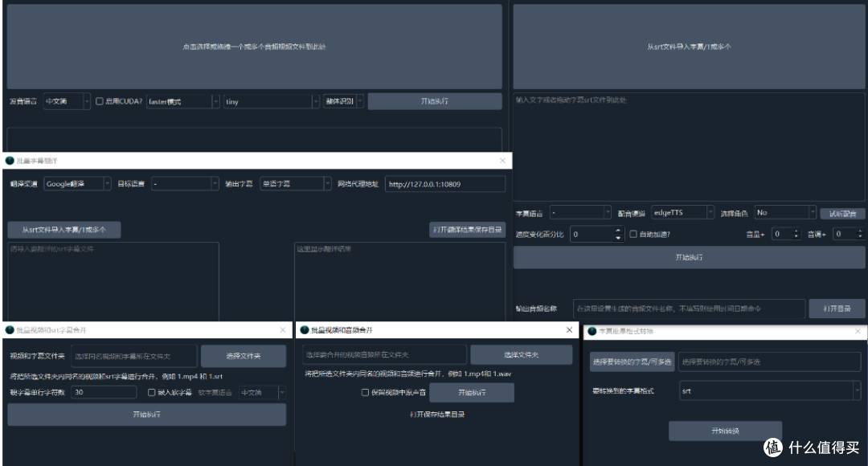Expand the 选择角色 dropdown showing No

coord(785,213)
